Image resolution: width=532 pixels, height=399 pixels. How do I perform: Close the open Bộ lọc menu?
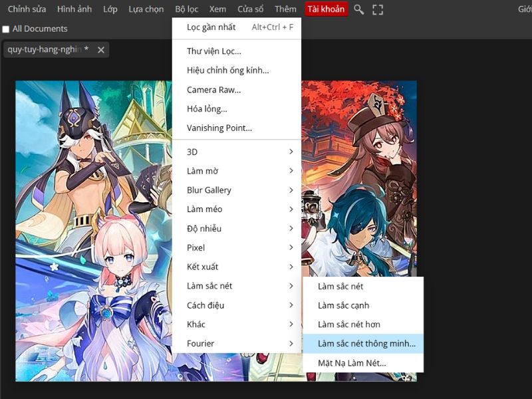(x=187, y=9)
